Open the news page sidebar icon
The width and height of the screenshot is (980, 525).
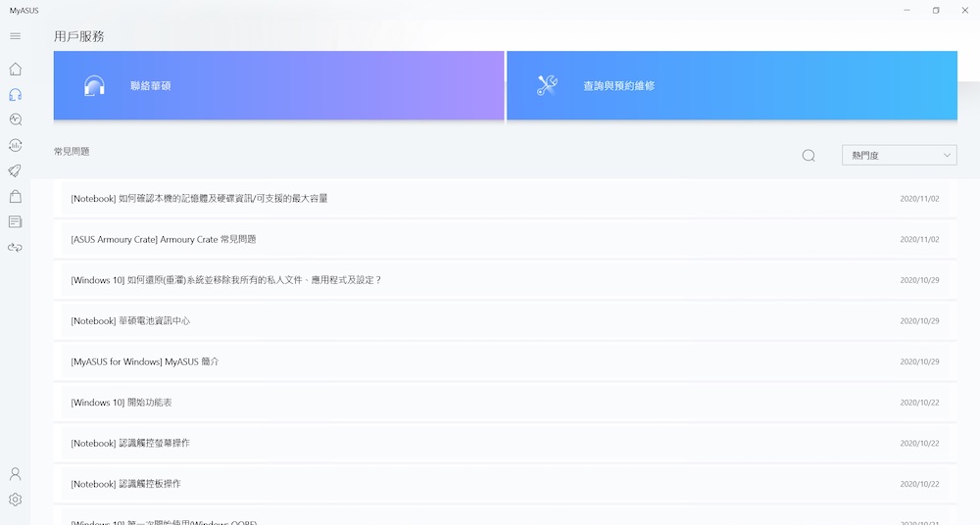[x=15, y=222]
